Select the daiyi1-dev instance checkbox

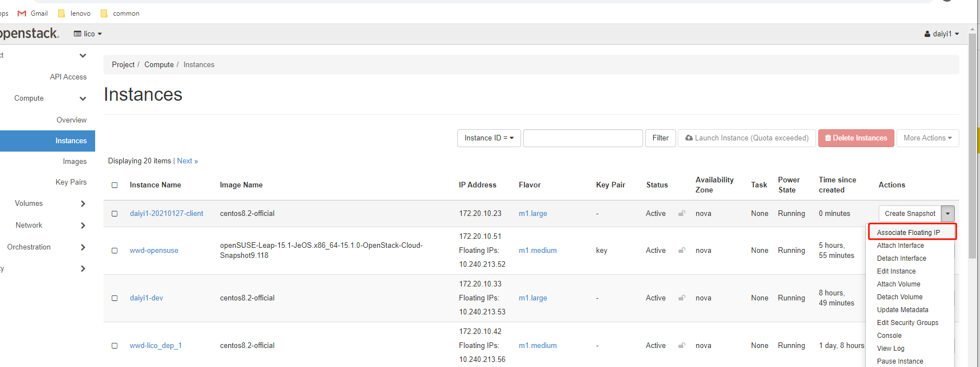[115, 298]
